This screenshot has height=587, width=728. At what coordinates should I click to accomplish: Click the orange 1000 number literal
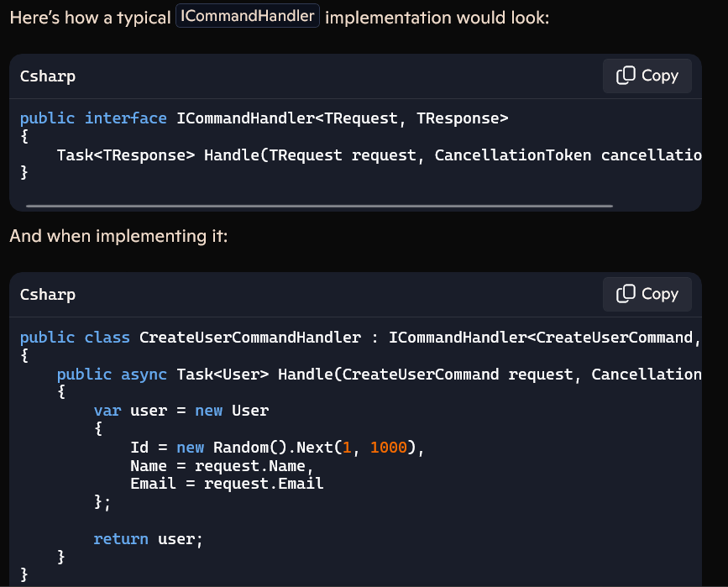tap(388, 448)
